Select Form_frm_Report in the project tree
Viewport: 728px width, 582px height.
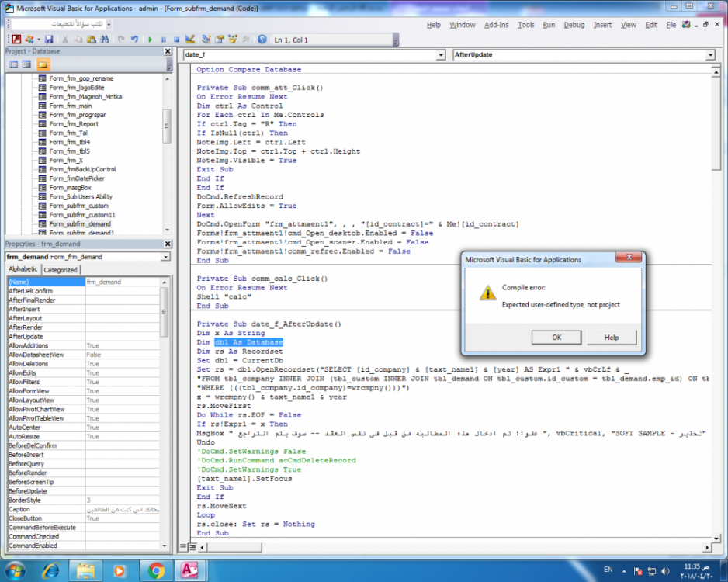point(74,124)
